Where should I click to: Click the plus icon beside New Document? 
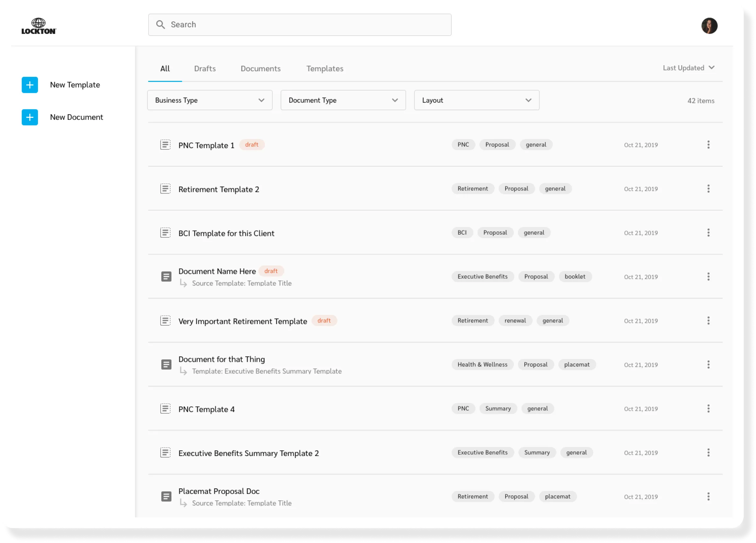pos(30,117)
